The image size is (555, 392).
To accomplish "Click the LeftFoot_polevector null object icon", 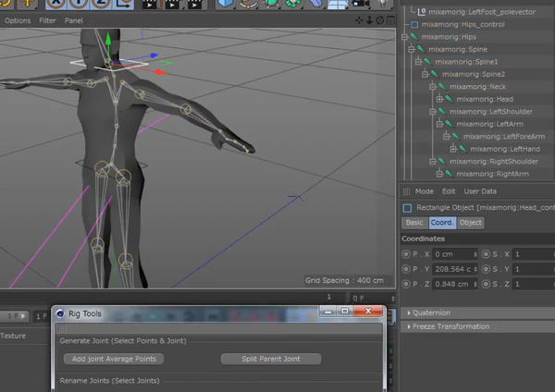I will pos(421,12).
